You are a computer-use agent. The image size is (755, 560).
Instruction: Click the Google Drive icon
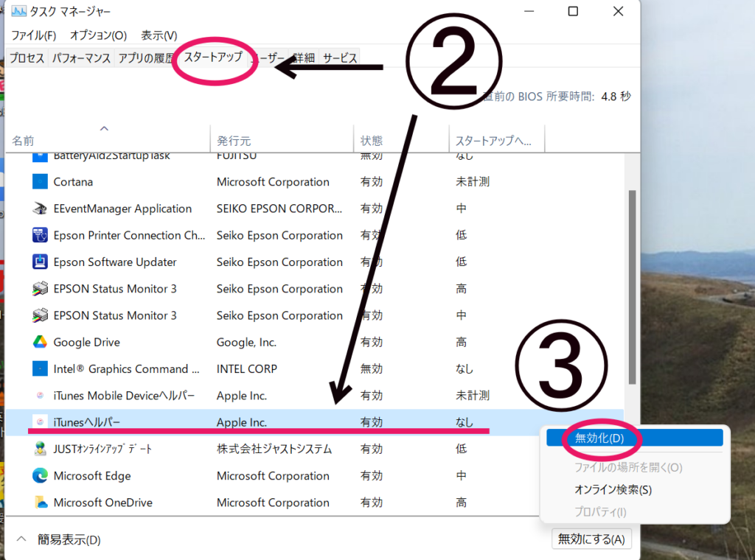pos(40,342)
